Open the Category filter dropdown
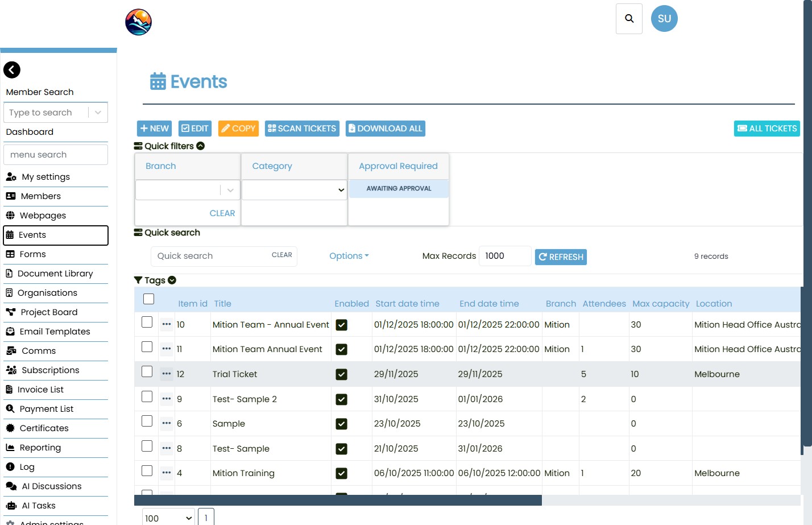 click(x=294, y=190)
